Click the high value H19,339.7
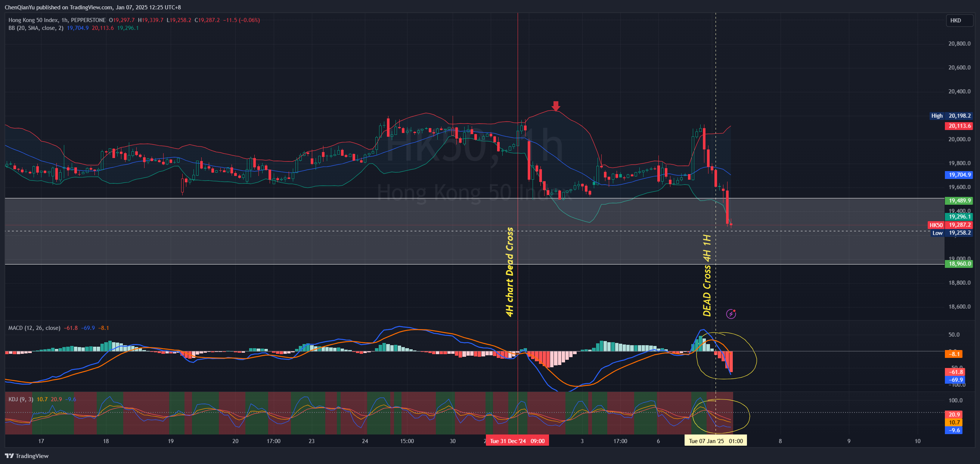 [x=151, y=20]
